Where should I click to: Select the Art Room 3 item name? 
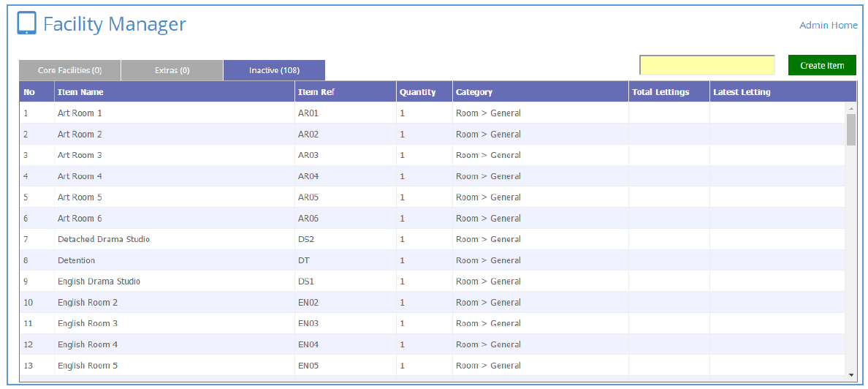click(80, 155)
